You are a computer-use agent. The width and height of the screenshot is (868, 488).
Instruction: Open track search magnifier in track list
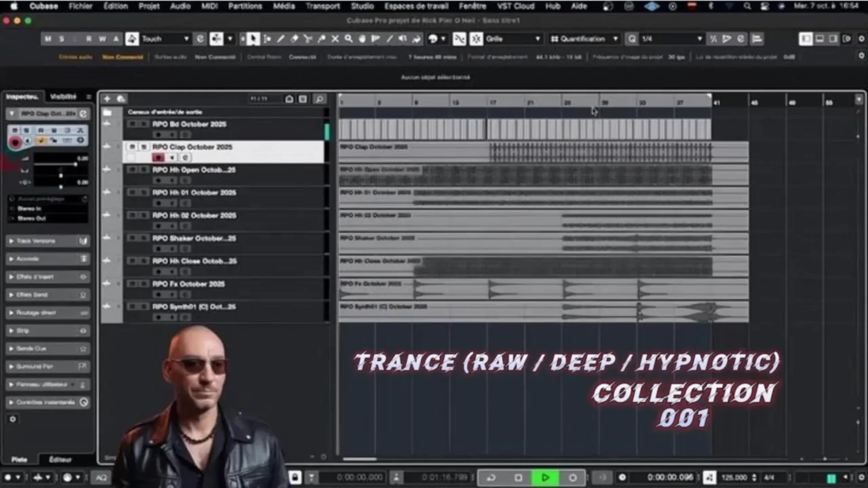pos(319,99)
